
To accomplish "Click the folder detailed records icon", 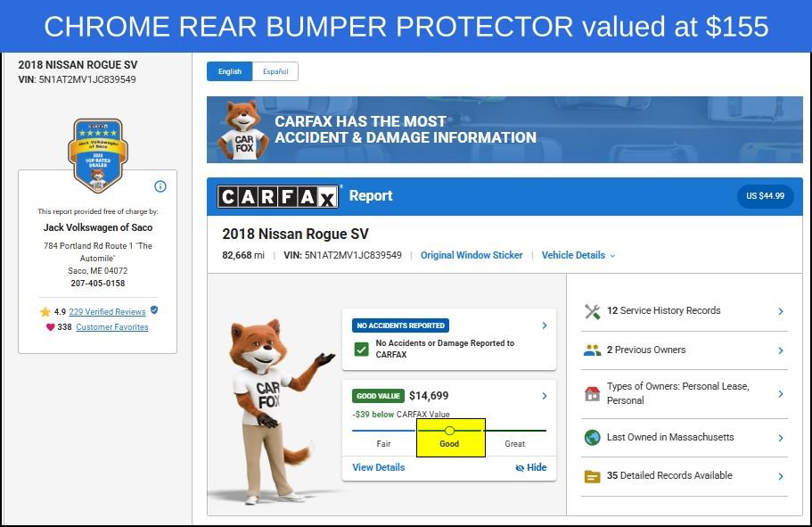I will click(x=593, y=476).
